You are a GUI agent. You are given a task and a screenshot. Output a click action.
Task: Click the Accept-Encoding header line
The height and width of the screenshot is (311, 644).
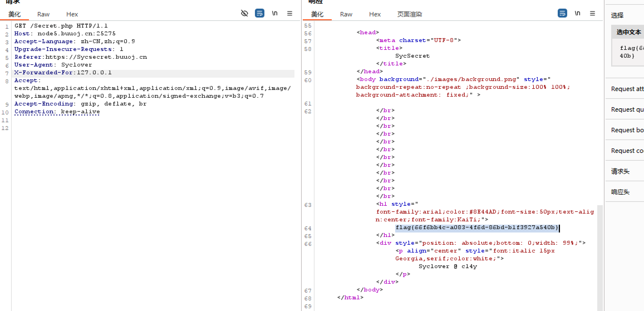tap(80, 104)
